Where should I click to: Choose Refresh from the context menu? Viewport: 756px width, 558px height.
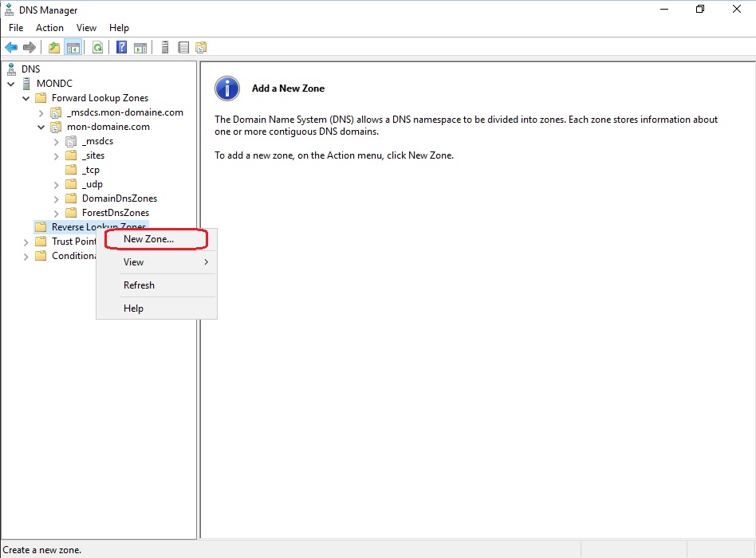156,285
